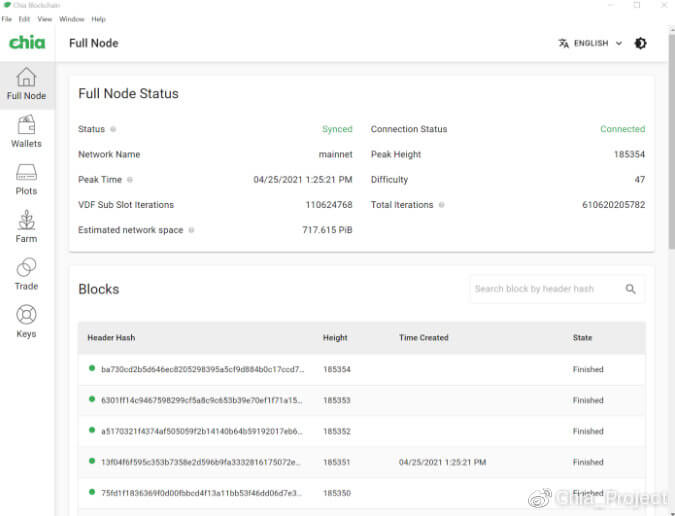Screen dimensions: 675x516
Task: Click the mainnet network name value
Action: [335, 154]
